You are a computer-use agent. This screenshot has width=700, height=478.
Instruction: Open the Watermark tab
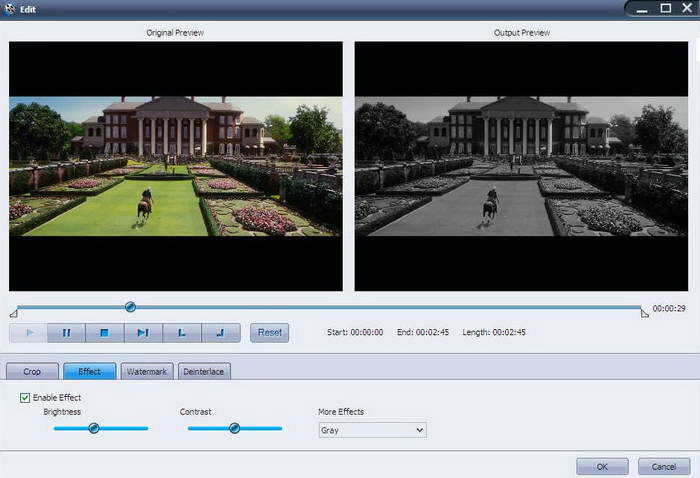coord(147,371)
